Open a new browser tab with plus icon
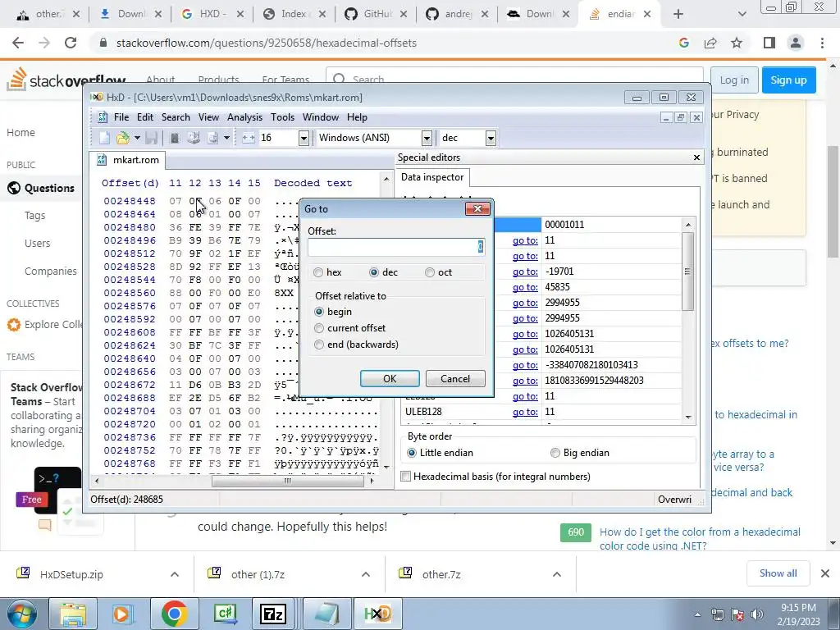840x630 pixels. pos(678,15)
